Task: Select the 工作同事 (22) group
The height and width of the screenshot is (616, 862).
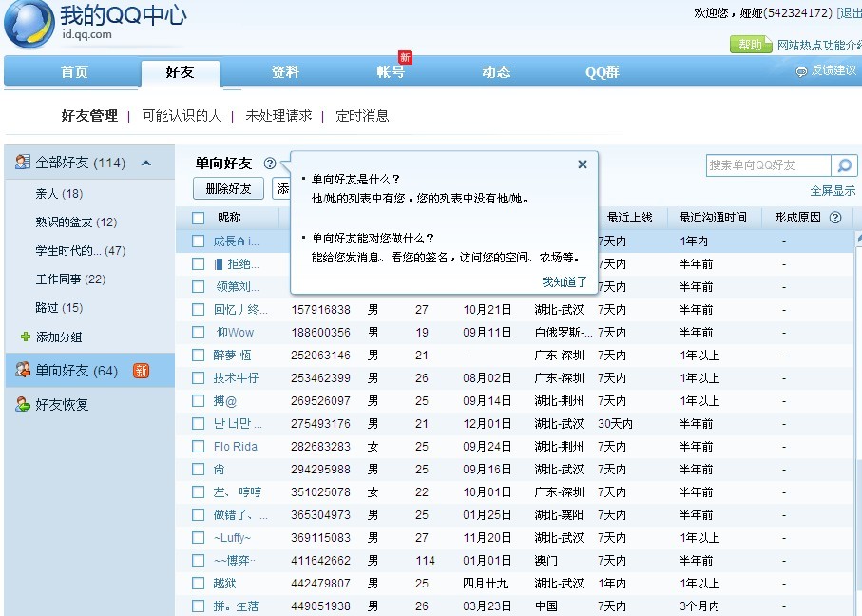Action: [70, 279]
